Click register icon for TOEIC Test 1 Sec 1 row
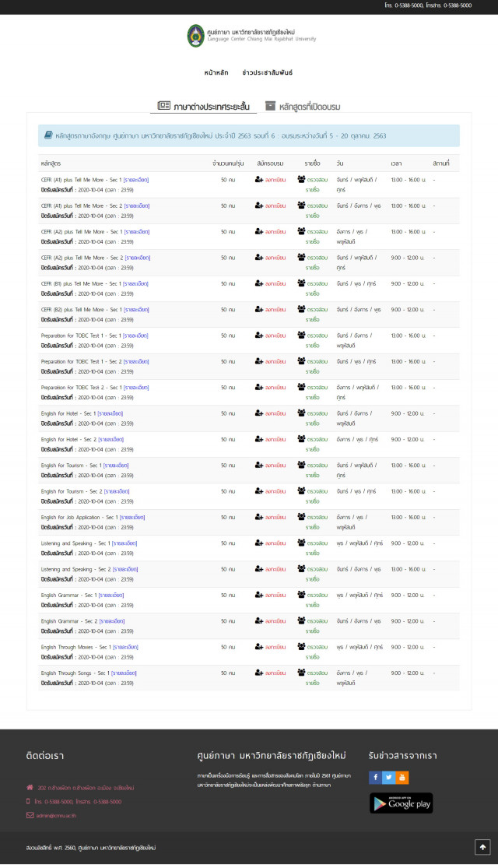 pyautogui.click(x=259, y=336)
